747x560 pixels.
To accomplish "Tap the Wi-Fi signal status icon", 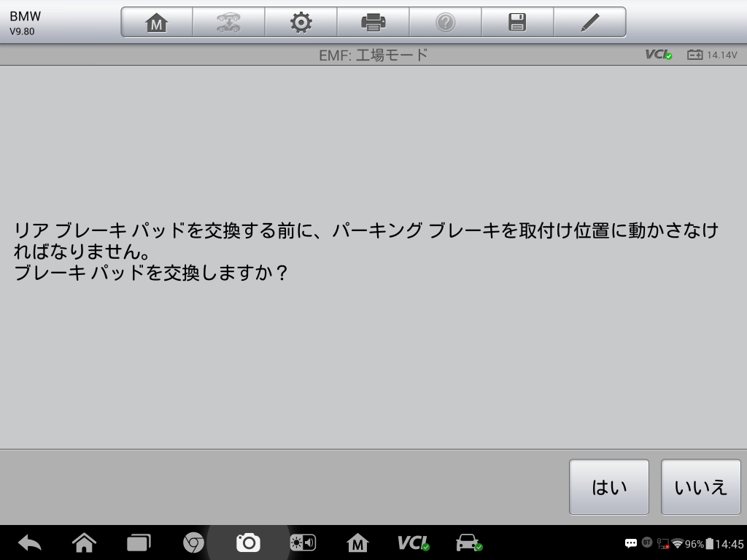I will click(677, 543).
